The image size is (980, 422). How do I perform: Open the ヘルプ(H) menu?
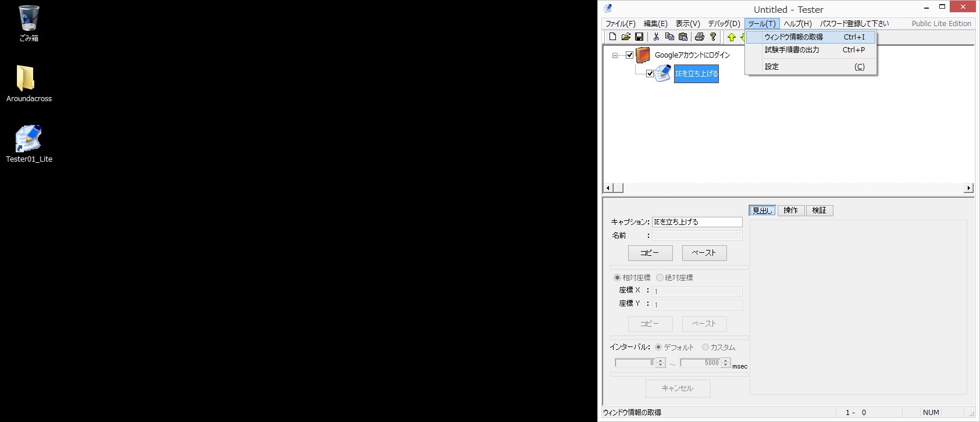click(797, 24)
